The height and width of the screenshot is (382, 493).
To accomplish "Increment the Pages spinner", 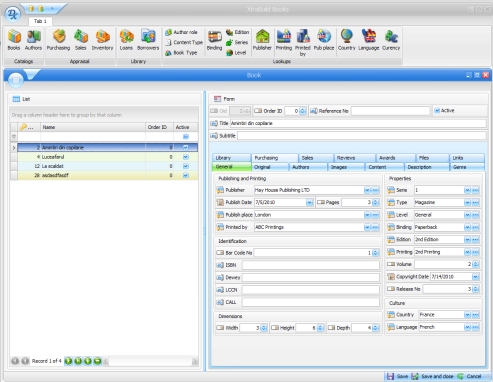I will pyautogui.click(x=376, y=201).
